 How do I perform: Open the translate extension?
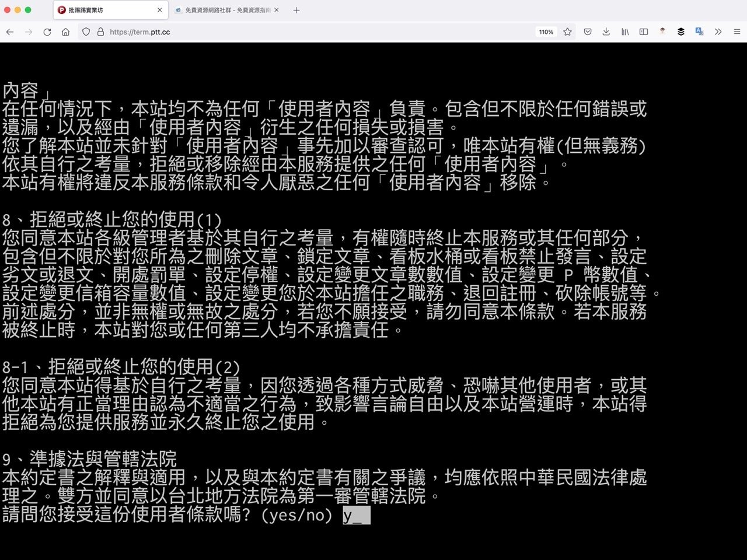tap(699, 32)
